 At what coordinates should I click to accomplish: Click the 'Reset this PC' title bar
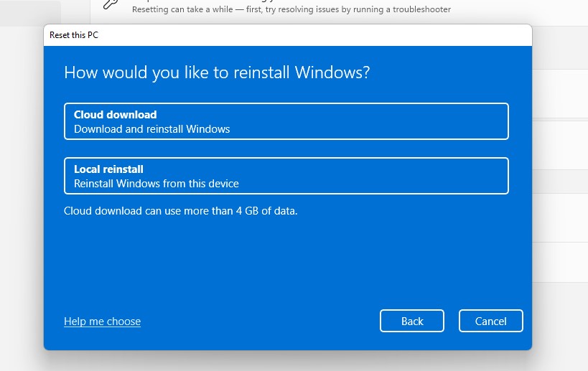coord(288,35)
